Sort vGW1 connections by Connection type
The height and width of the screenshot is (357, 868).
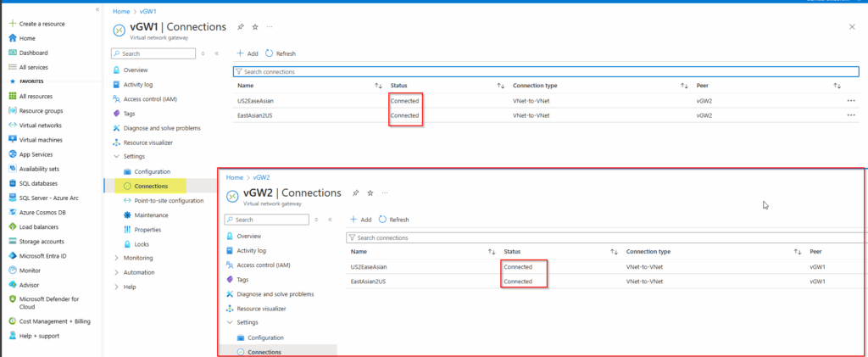pos(684,86)
